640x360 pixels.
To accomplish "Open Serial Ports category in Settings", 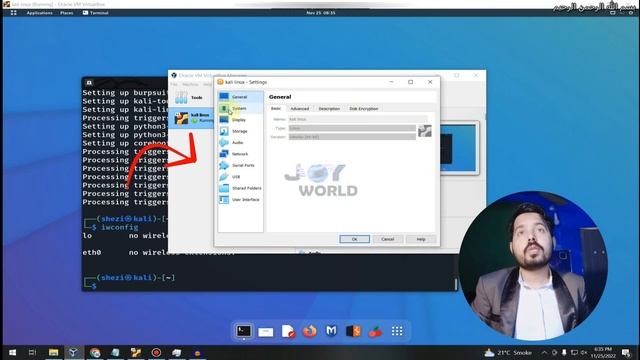I will point(240,165).
